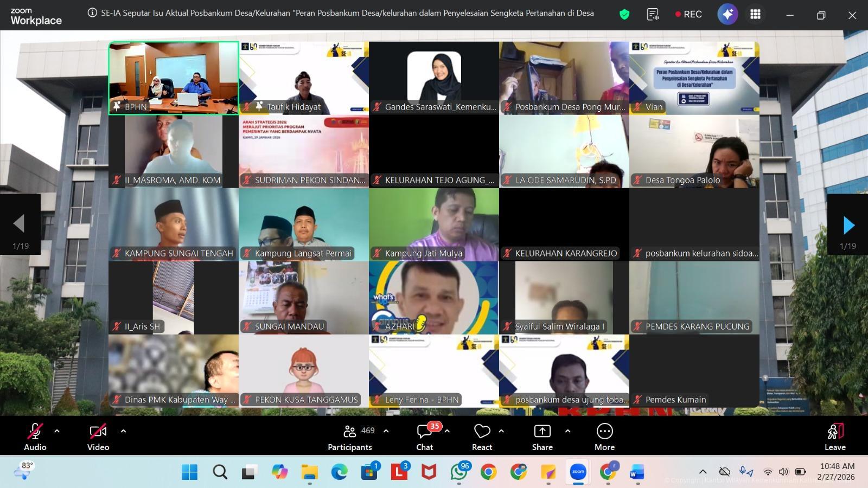Unmute the microphone with Audio button
The height and width of the screenshot is (488, 868).
(x=35, y=436)
